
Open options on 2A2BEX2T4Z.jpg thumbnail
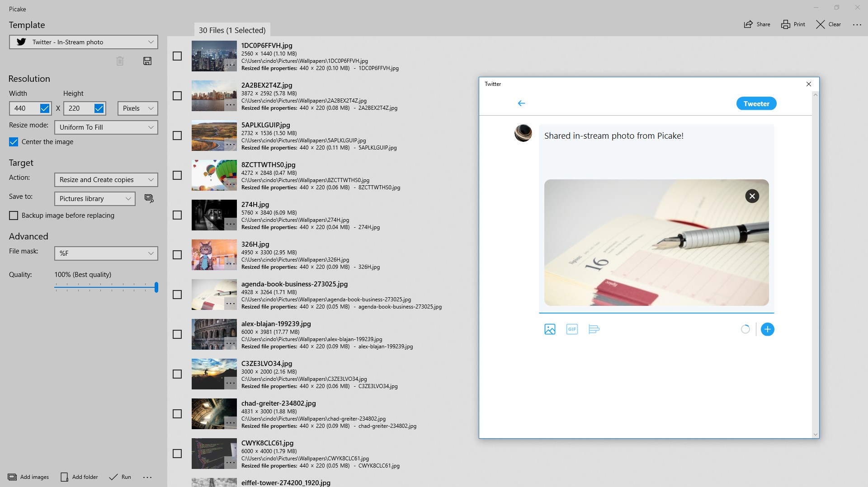point(231,105)
